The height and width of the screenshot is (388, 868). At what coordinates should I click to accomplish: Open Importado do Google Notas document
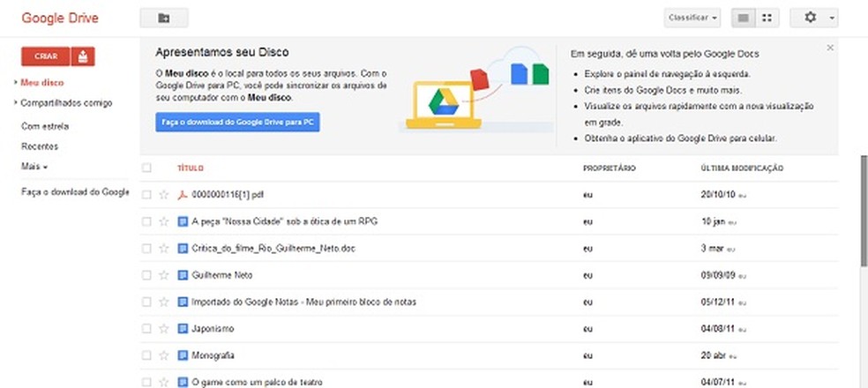[x=304, y=302]
